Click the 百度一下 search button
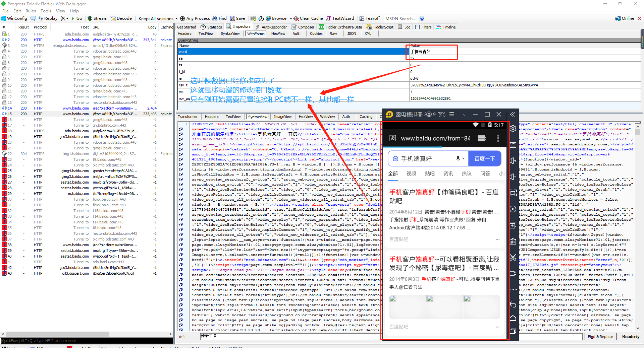 [x=485, y=159]
